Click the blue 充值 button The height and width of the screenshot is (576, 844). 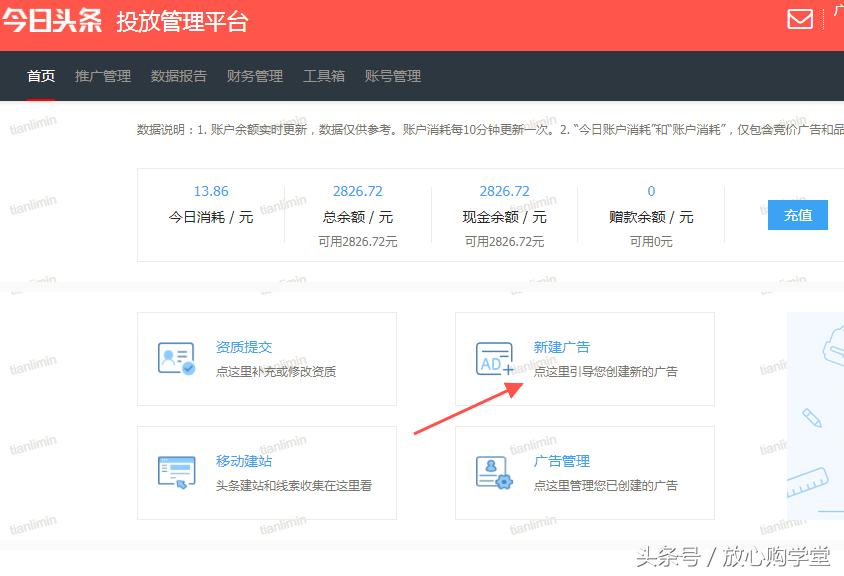point(798,214)
